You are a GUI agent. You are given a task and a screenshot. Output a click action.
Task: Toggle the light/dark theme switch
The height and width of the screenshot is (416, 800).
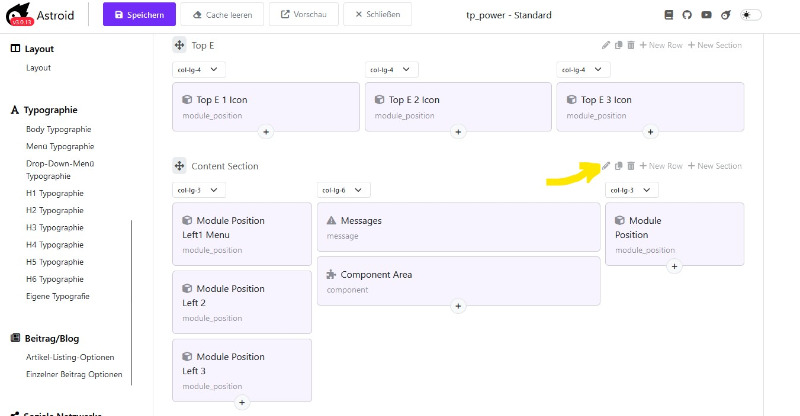[x=751, y=15]
